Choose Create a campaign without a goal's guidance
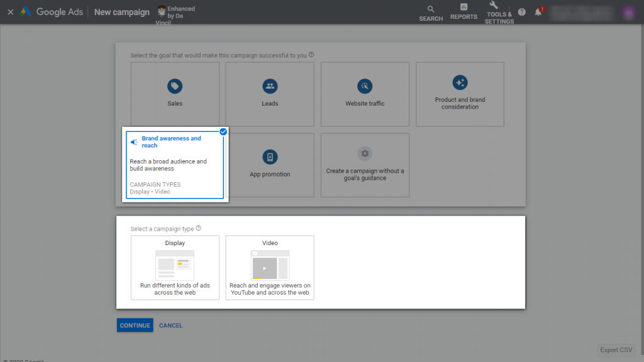 click(x=365, y=175)
